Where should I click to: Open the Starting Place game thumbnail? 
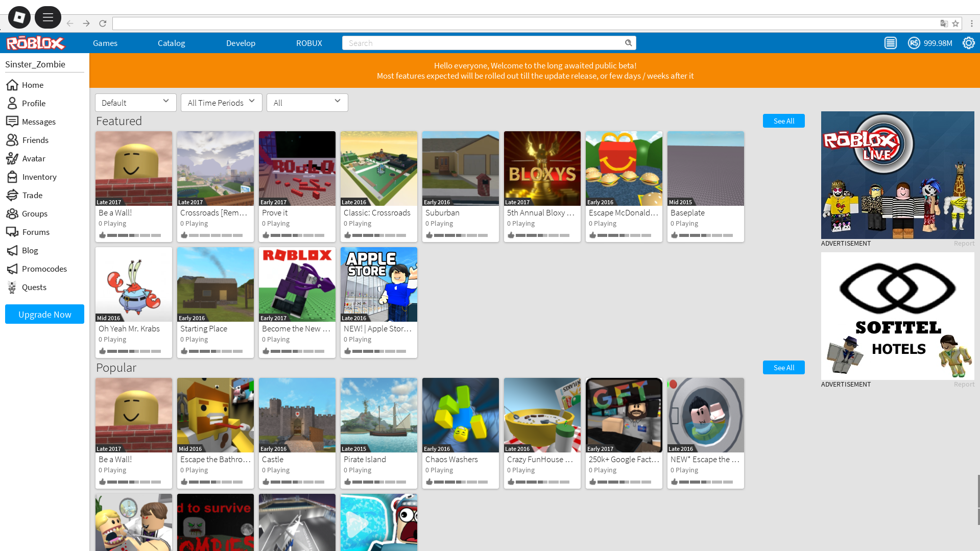[x=216, y=284]
